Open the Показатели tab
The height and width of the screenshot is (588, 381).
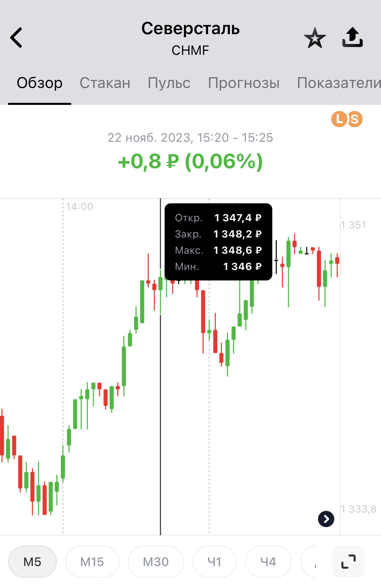coord(339,83)
